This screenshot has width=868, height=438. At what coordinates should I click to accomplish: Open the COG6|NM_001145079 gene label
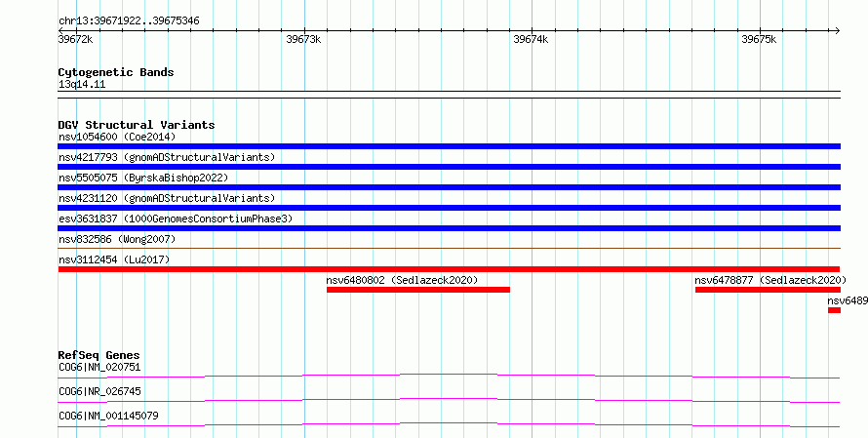[108, 416]
